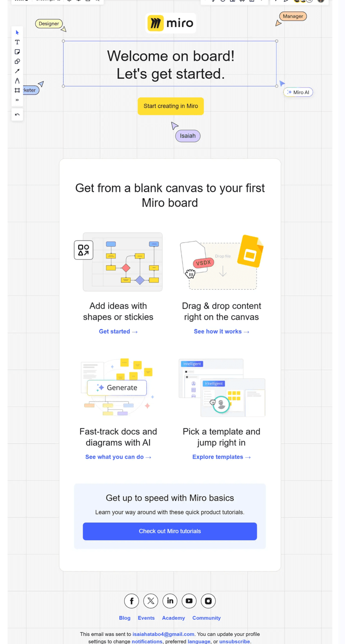Follow the Explore templates link
The height and width of the screenshot is (644, 345).
click(222, 457)
